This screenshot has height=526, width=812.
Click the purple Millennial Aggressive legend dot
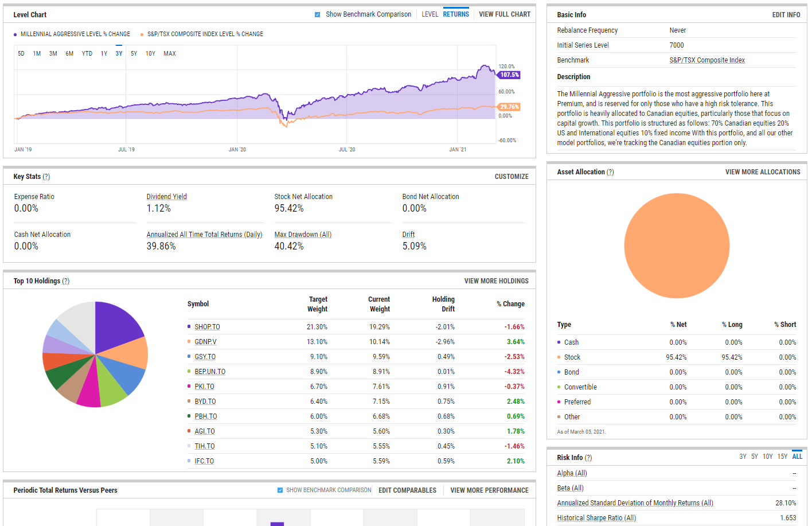pos(15,34)
